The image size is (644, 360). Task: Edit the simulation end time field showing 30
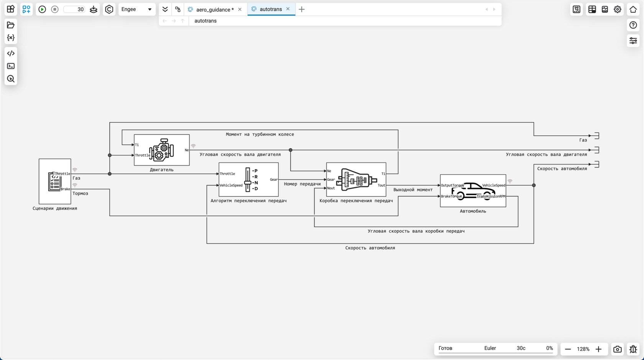coord(74,9)
